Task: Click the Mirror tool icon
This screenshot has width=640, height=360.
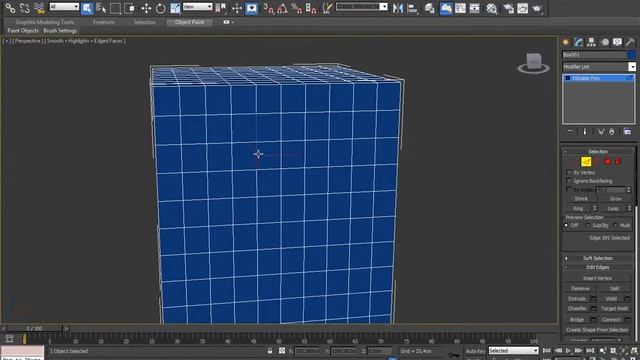Action: pos(398,8)
